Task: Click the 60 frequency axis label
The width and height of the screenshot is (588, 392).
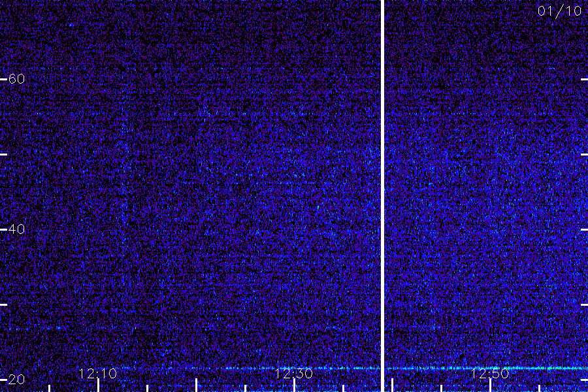Action: (x=16, y=79)
